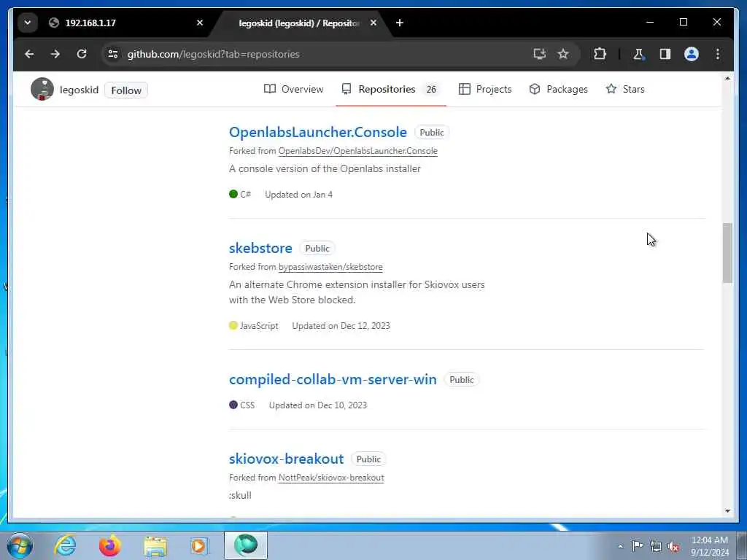Go back using the browser back arrow
This screenshot has width=747, height=560.
tap(29, 54)
